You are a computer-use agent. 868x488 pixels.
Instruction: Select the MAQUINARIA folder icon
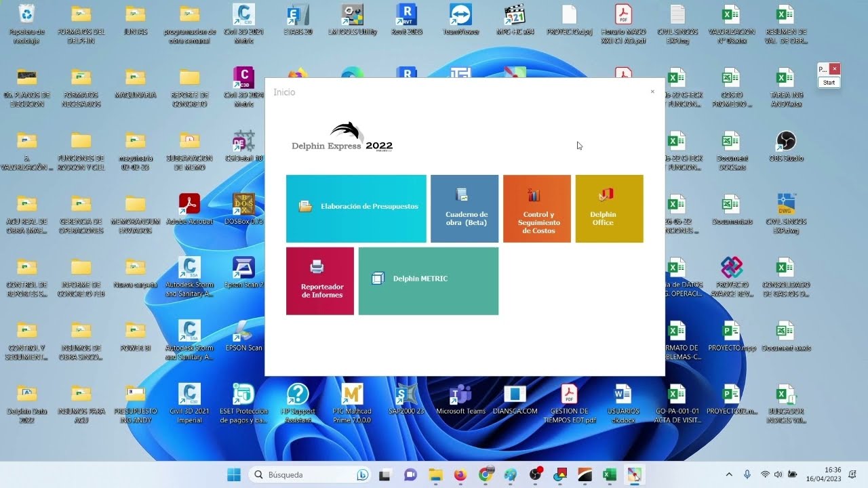click(136, 83)
